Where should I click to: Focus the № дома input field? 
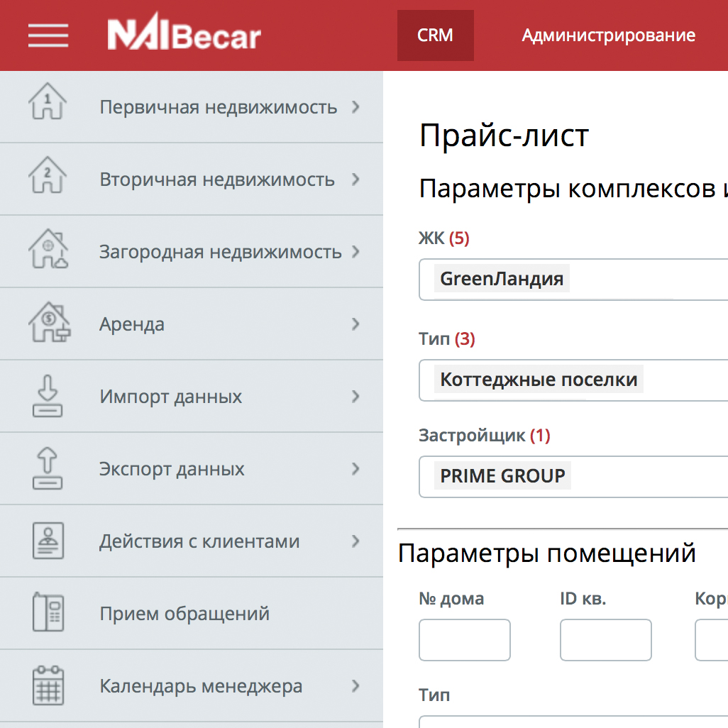point(464,640)
